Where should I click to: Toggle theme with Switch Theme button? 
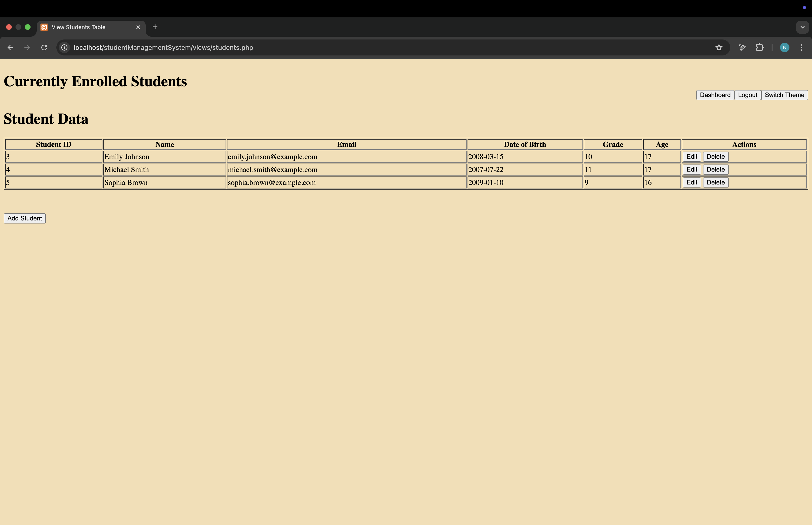point(784,95)
